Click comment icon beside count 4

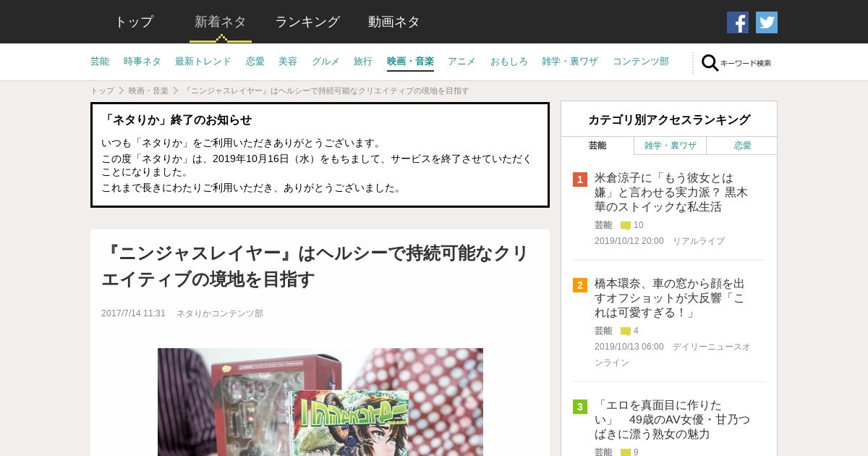tap(626, 332)
